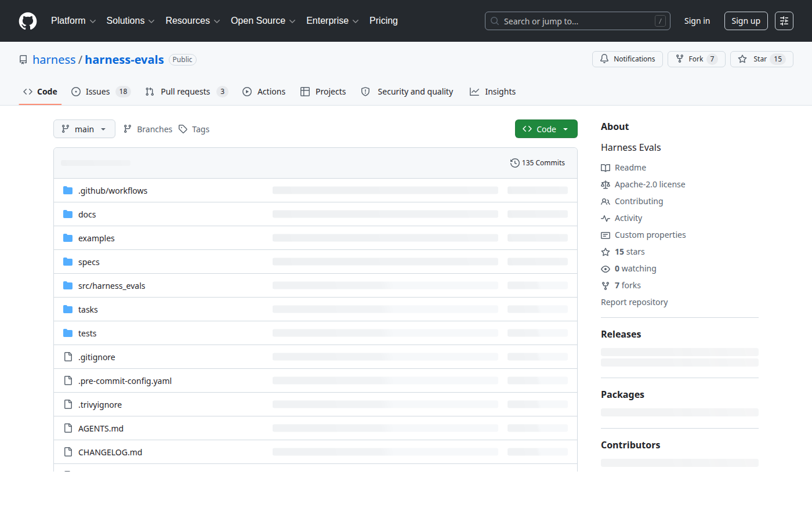View the 0 watching list

629,269
